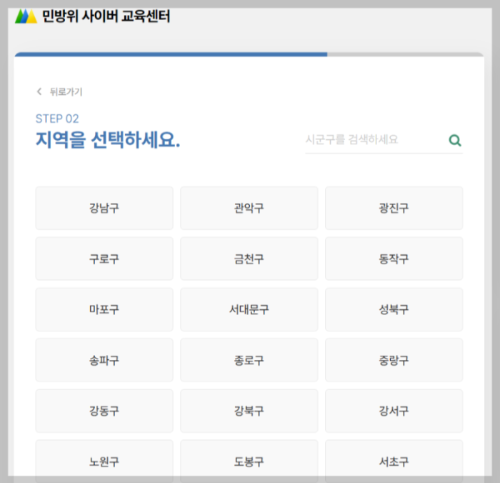This screenshot has width=500, height=483.
Task: Select the 관악구 district button
Action: click(249, 208)
